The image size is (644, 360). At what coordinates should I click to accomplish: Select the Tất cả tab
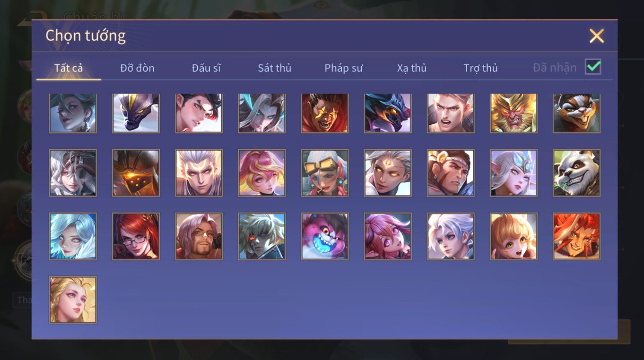coord(68,67)
